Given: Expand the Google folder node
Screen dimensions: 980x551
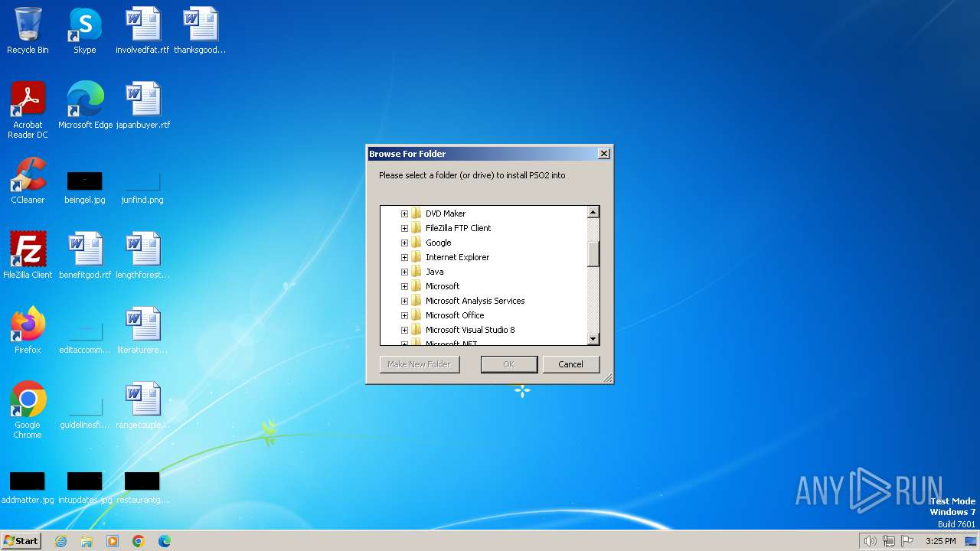Looking at the screenshot, I should point(404,243).
